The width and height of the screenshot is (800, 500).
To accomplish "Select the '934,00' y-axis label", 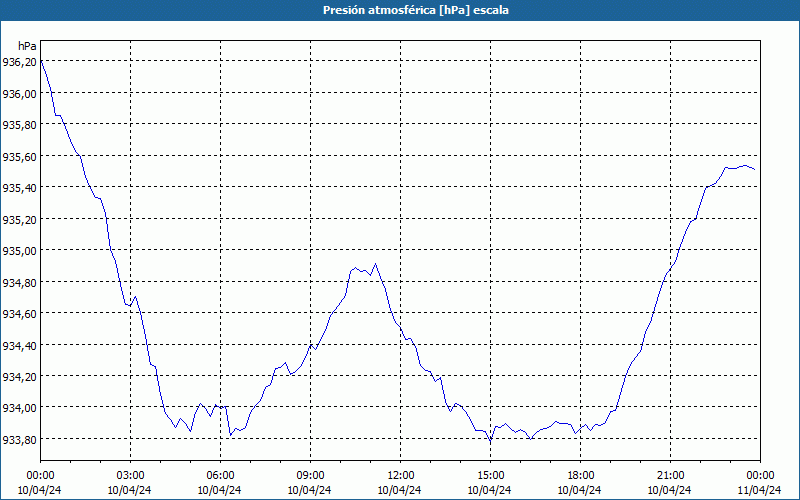I will tap(20, 408).
